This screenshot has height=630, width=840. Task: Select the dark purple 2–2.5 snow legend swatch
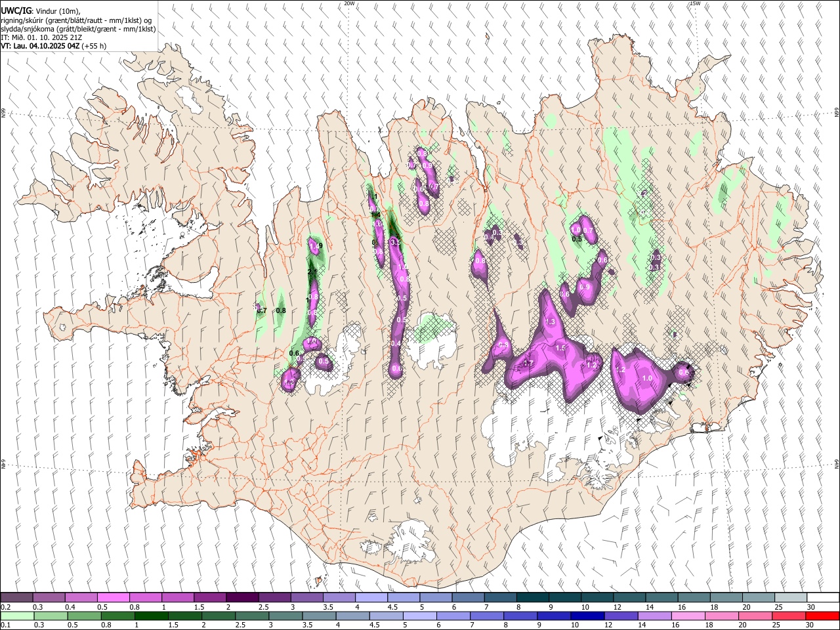coord(243,598)
